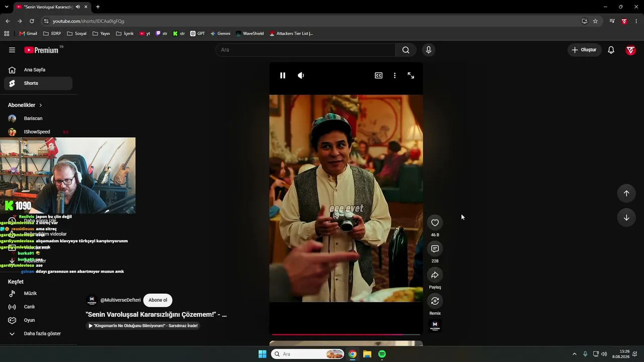Open File Explorer from the taskbar
644x362 pixels.
click(x=367, y=354)
